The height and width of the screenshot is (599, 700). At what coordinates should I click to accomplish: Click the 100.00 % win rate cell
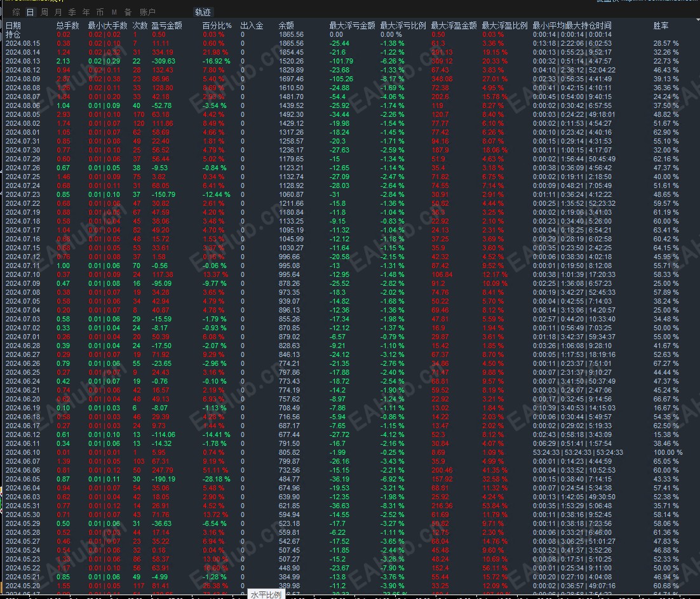[x=668, y=453]
